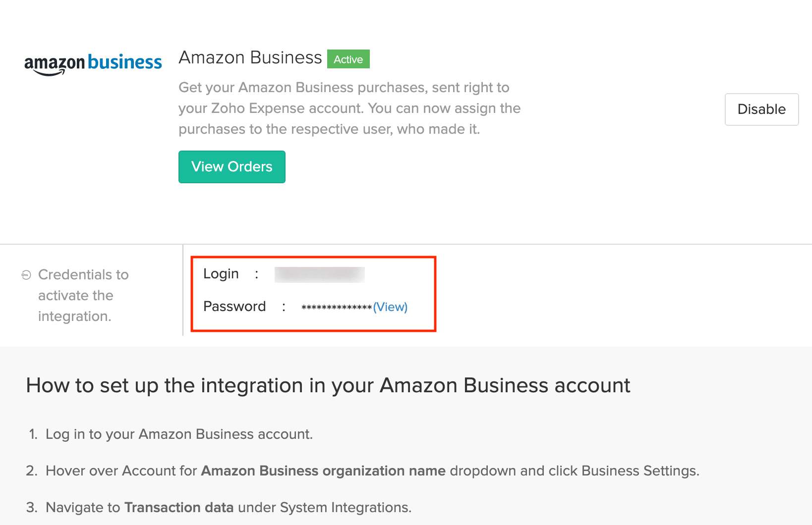This screenshot has width=812, height=525.
Task: Click the Amazon Business logo
Action: [x=93, y=64]
